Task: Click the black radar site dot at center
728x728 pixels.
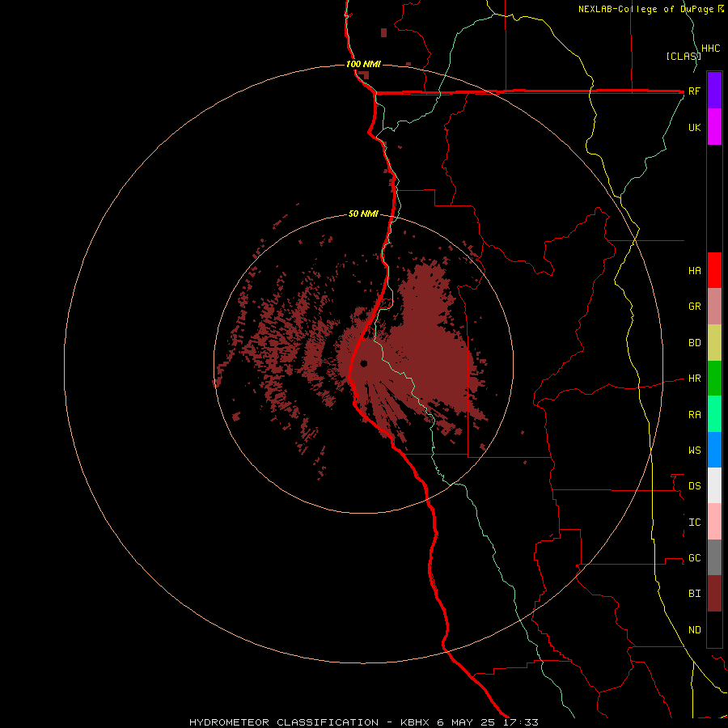Action: point(363,363)
